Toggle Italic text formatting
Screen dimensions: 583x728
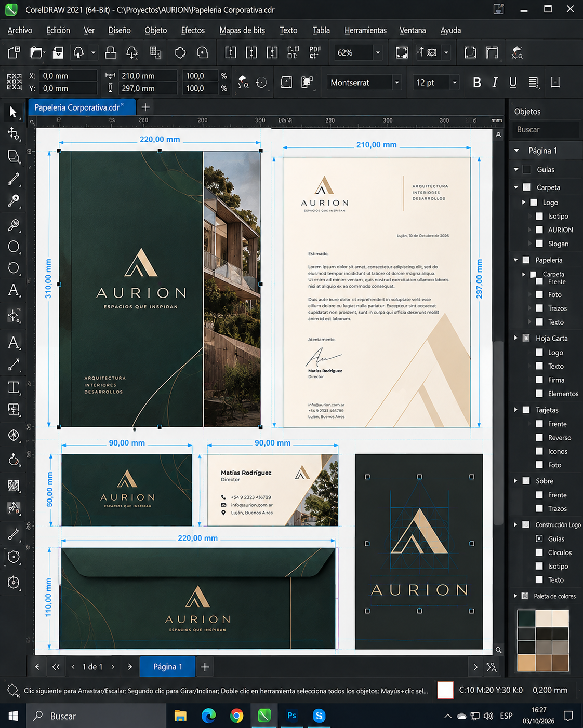coord(495,83)
